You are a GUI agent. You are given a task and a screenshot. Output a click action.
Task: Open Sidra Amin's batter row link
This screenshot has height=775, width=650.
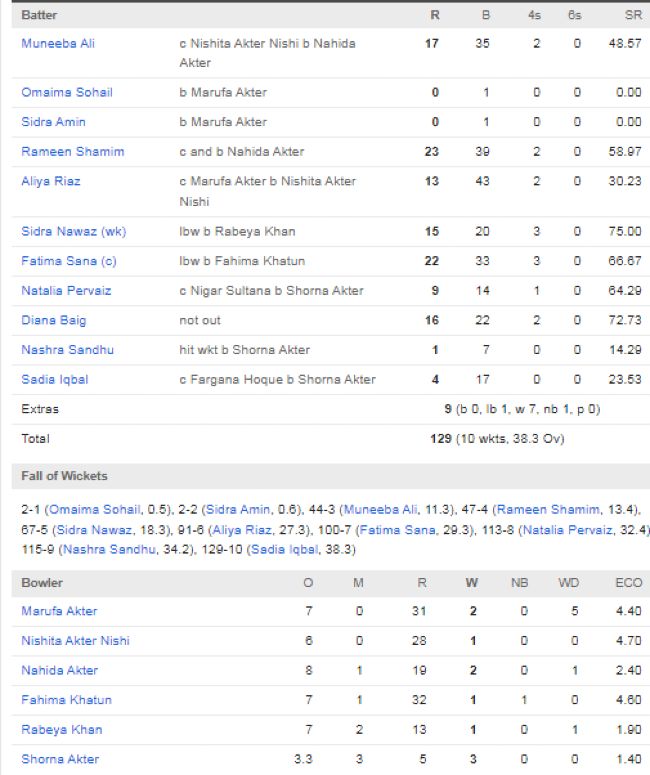coord(53,122)
